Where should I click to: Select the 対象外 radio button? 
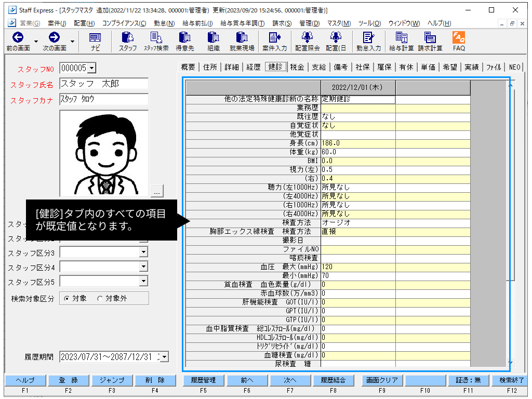(x=100, y=299)
